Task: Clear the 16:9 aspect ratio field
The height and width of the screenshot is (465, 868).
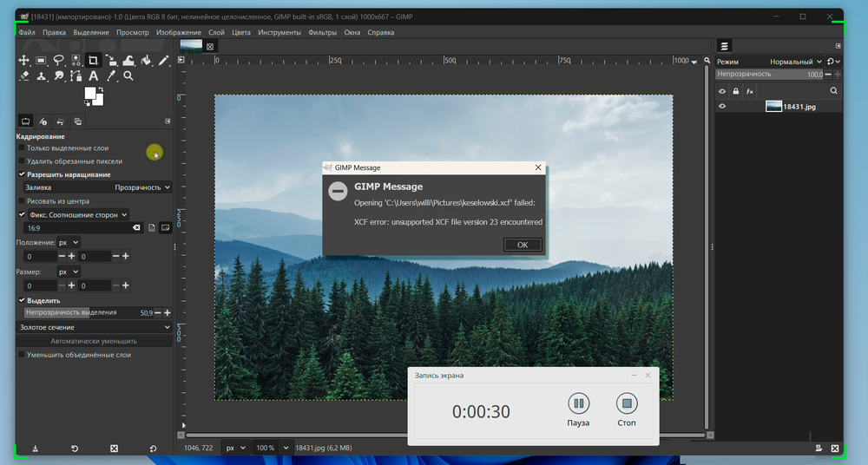Action: [x=137, y=227]
